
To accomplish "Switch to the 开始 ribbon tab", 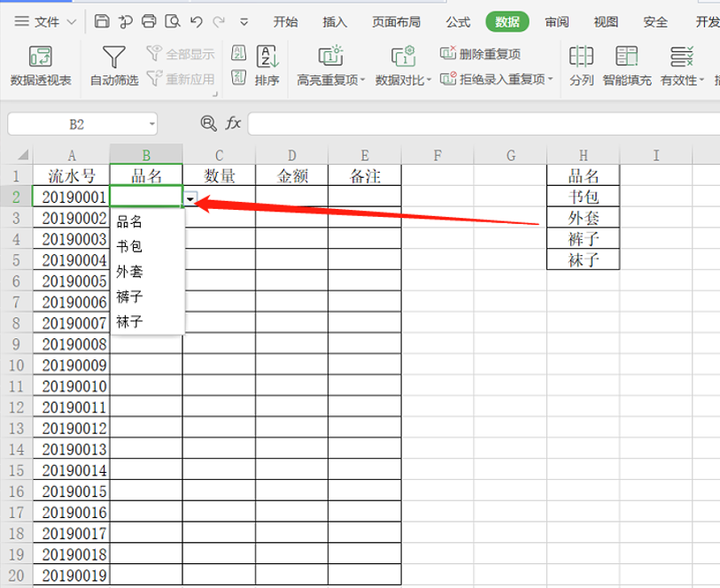I will click(285, 21).
